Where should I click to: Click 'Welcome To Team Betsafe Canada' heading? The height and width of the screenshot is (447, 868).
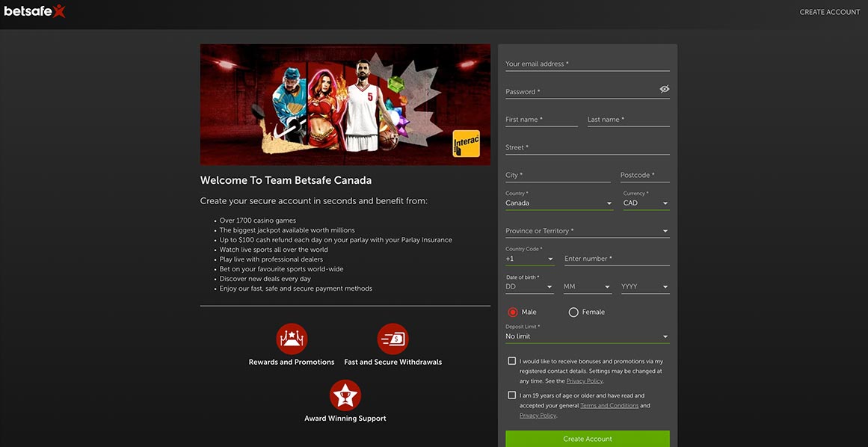point(286,180)
